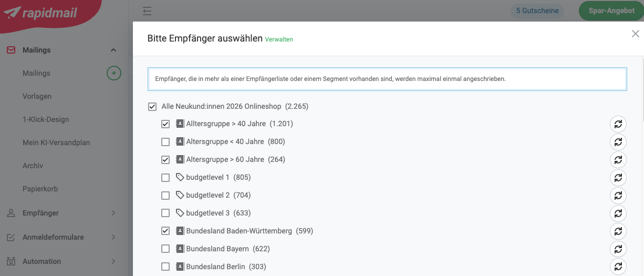Uncheck Alle Neukund:innen 2026 Onlineshop
This screenshot has width=644, height=276.
click(152, 107)
